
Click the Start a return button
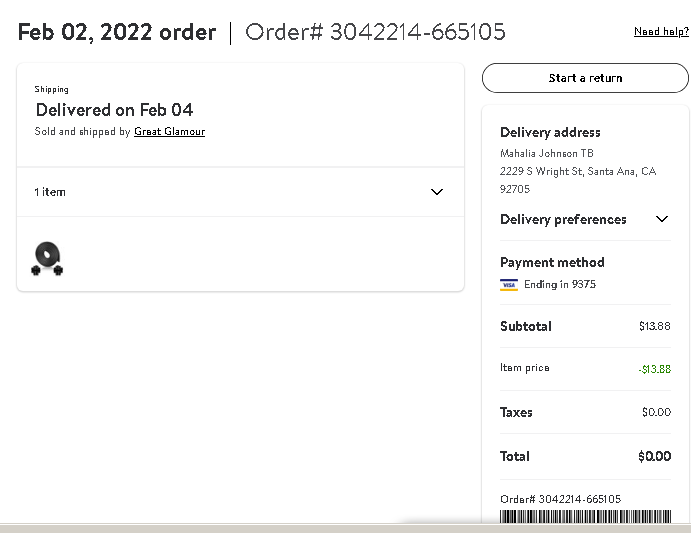pos(585,78)
